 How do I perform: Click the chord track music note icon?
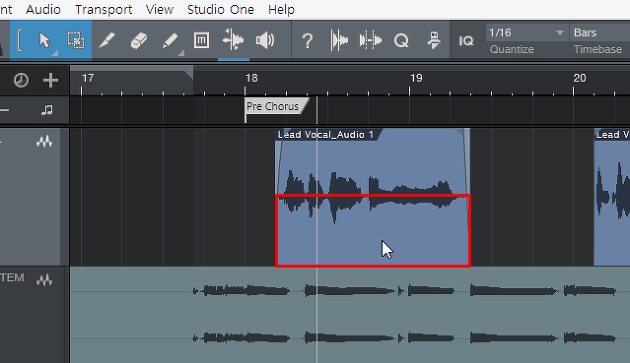(47, 110)
